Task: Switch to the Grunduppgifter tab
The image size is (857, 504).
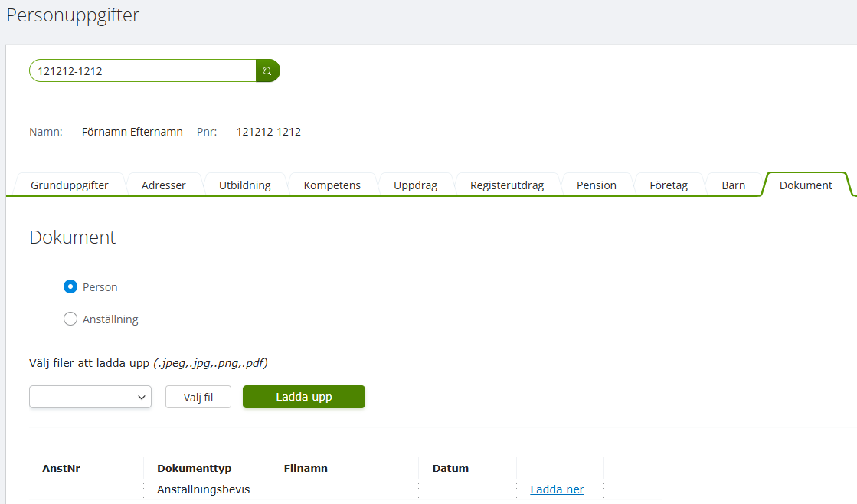Action: click(69, 185)
